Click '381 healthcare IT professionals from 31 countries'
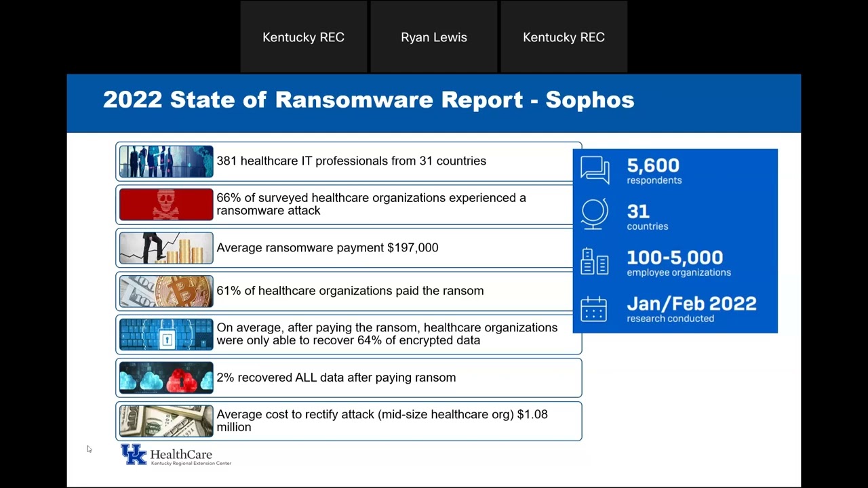868x488 pixels. pos(351,161)
